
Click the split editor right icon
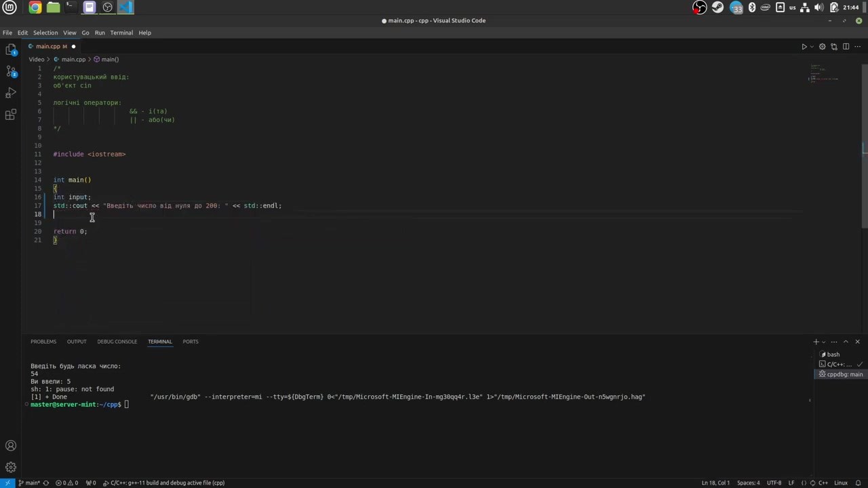tap(846, 47)
